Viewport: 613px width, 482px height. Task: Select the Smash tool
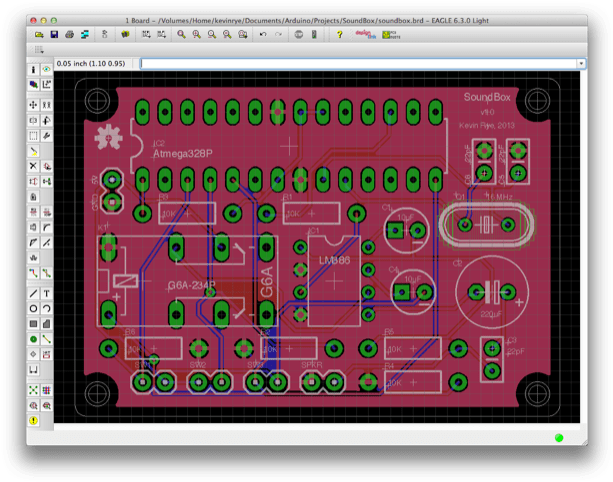point(33,227)
